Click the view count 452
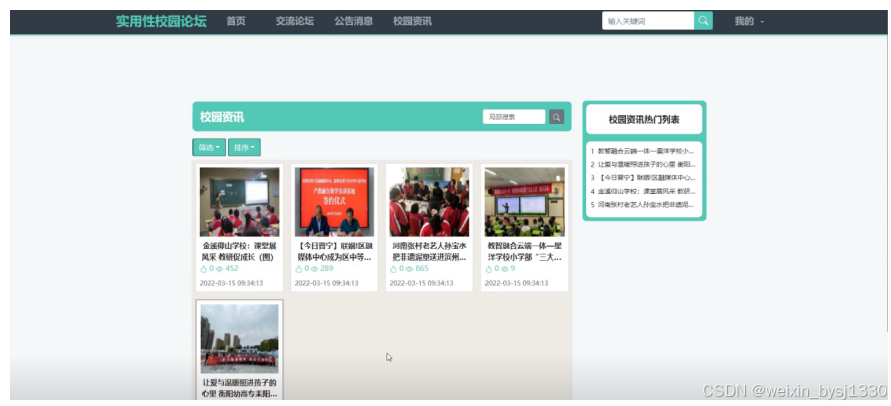This screenshot has width=891, height=406. point(231,268)
